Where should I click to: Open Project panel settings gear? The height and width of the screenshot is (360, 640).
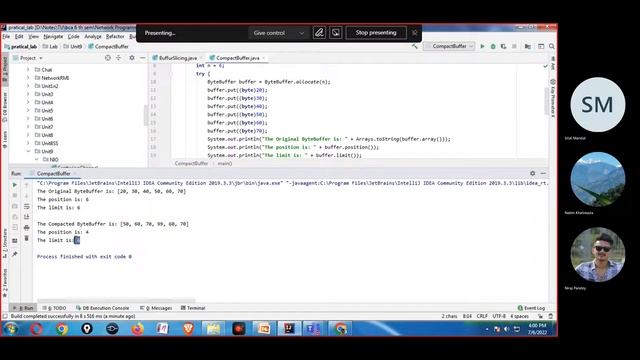coord(132,58)
